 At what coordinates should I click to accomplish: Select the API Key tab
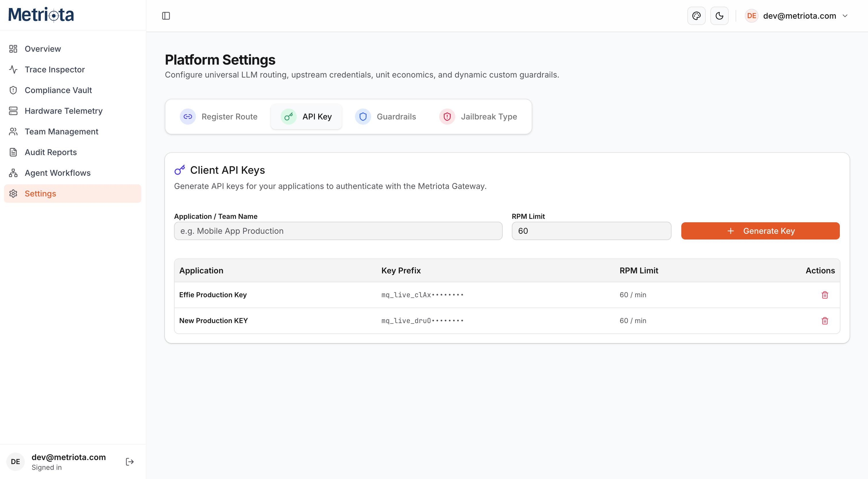click(306, 117)
